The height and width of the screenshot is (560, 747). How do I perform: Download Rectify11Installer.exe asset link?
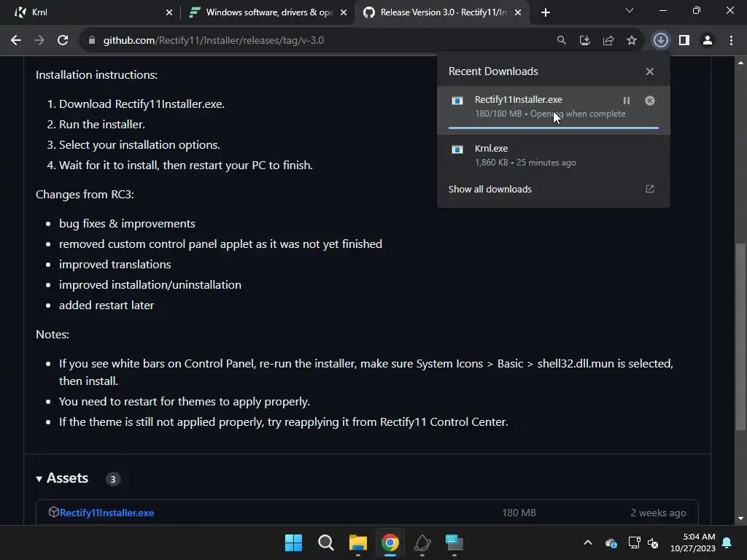pos(107,513)
